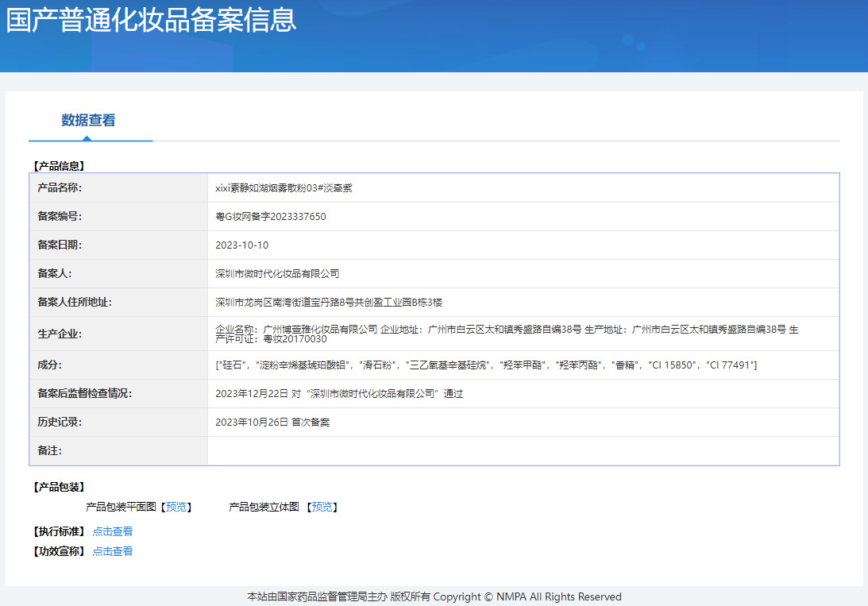This screenshot has height=606, width=868.
Task: Click the 历史记录 value 首次备案 entry
Action: (x=272, y=423)
